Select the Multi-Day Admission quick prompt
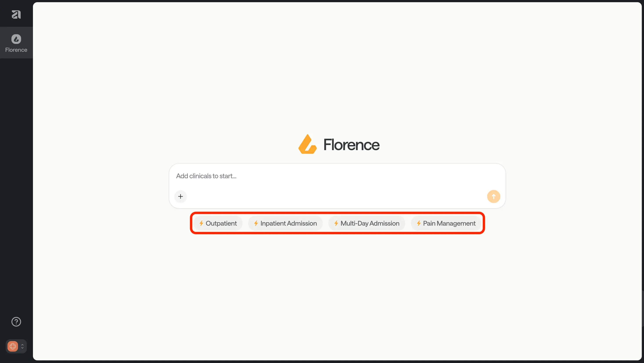 pyautogui.click(x=370, y=223)
